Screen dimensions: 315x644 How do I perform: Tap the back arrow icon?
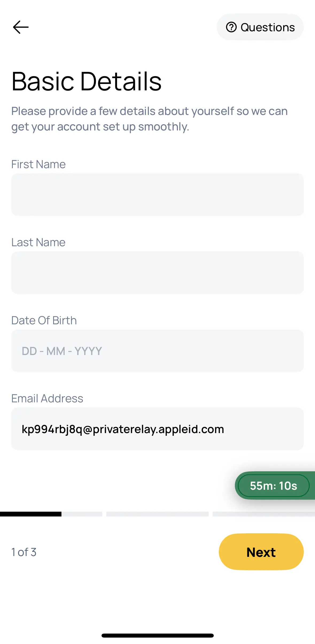[x=21, y=27]
